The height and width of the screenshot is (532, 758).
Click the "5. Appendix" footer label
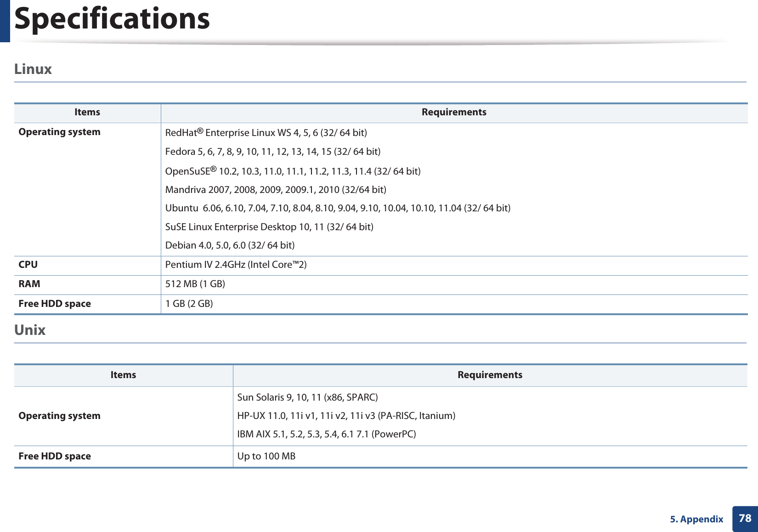coord(696,519)
